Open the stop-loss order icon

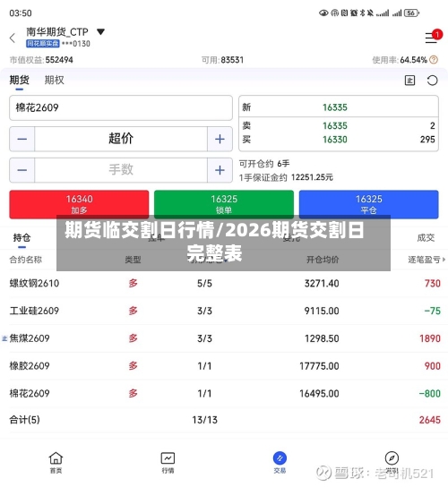tap(409, 81)
